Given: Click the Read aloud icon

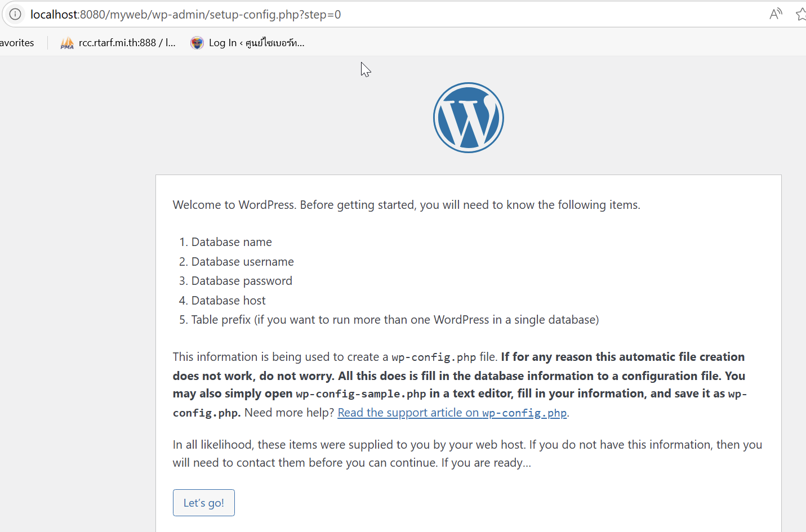Looking at the screenshot, I should [x=776, y=14].
